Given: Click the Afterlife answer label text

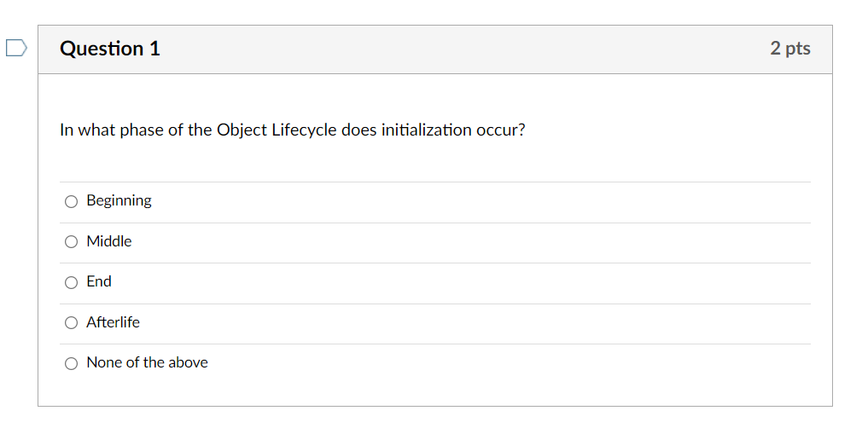Looking at the screenshot, I should (113, 322).
